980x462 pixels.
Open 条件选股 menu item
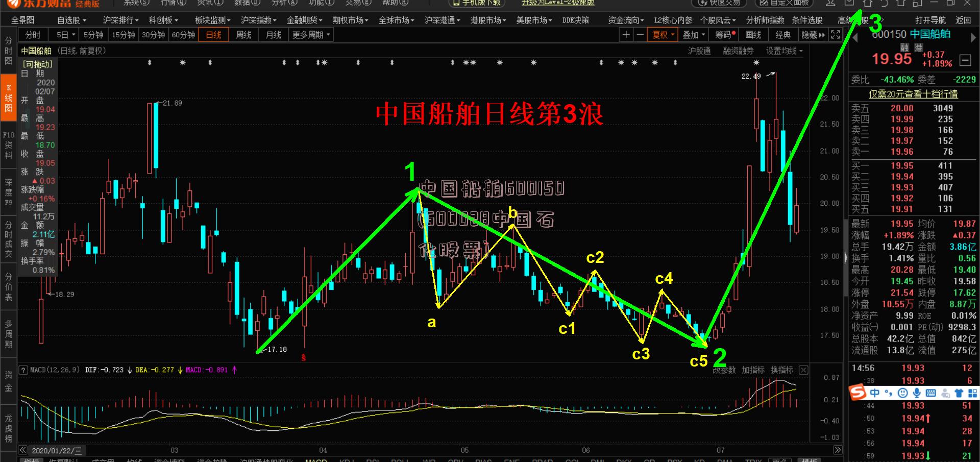807,20
